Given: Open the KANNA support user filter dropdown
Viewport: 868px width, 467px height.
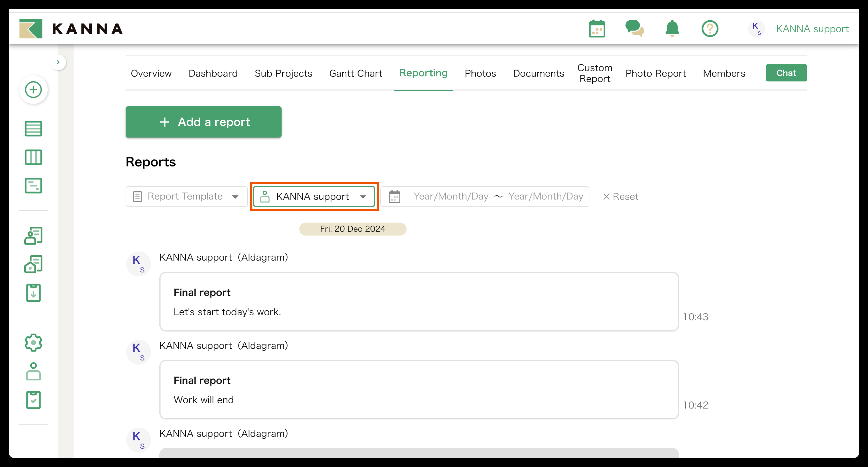Looking at the screenshot, I should 314,197.
